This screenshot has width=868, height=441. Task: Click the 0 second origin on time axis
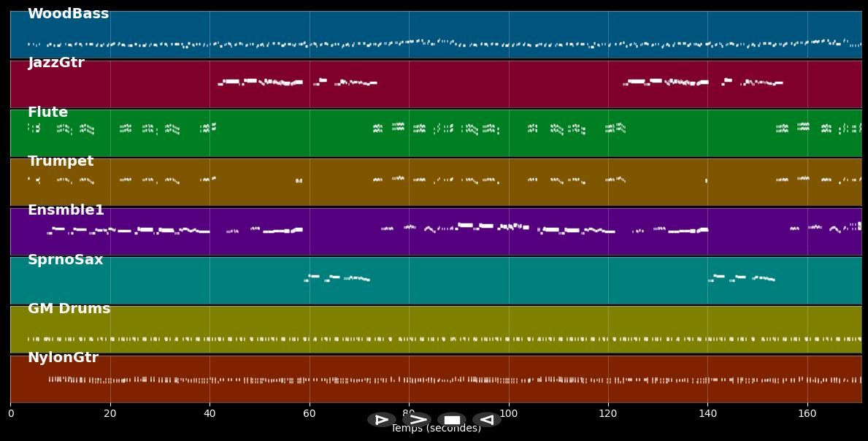pos(10,414)
